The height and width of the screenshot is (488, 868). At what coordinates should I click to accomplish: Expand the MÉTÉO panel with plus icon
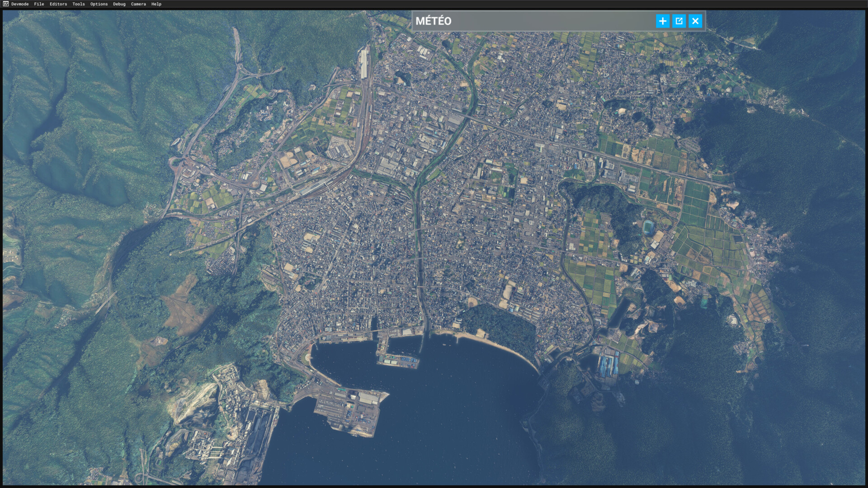(x=662, y=21)
